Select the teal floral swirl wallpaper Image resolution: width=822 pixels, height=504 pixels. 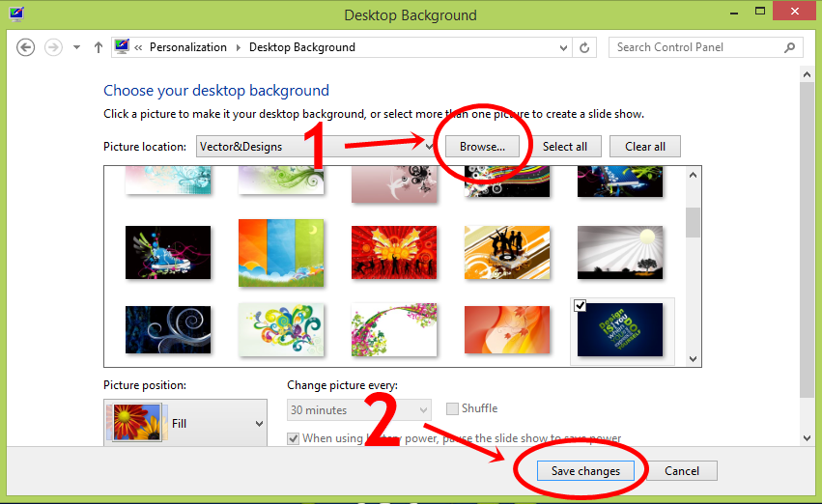168,181
